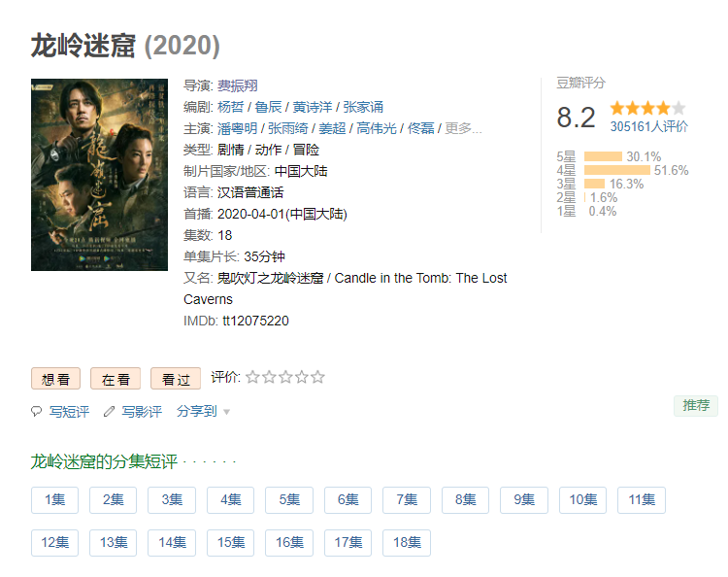Select the fifth rating star under 评价

(x=317, y=377)
